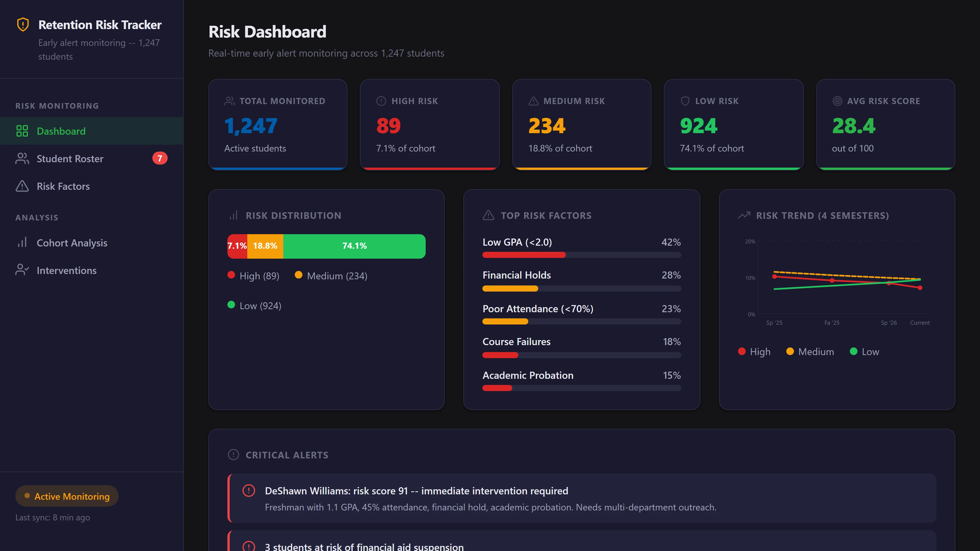Open the Student Roster page

[x=70, y=159]
